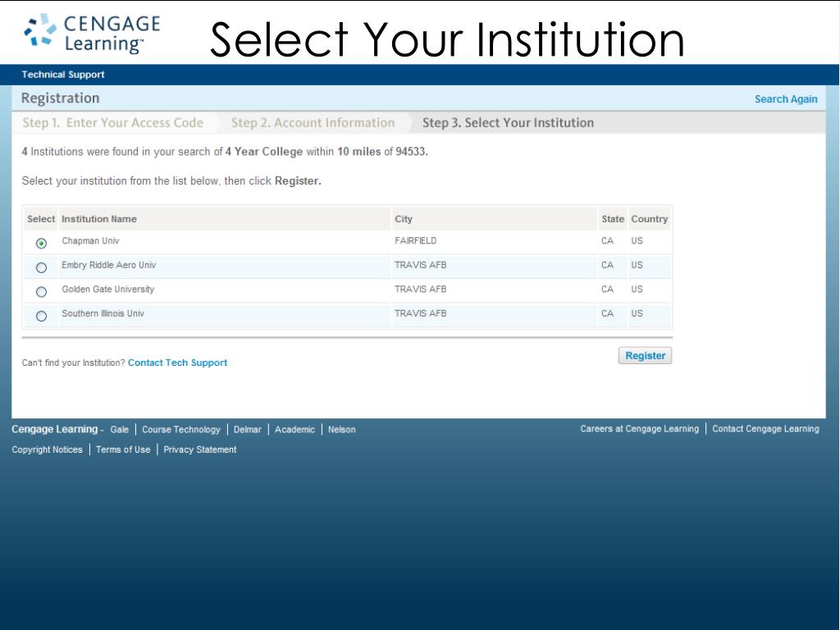Click the CA state cell for Southern Illinois Univ
The height and width of the screenshot is (630, 840).
point(607,313)
